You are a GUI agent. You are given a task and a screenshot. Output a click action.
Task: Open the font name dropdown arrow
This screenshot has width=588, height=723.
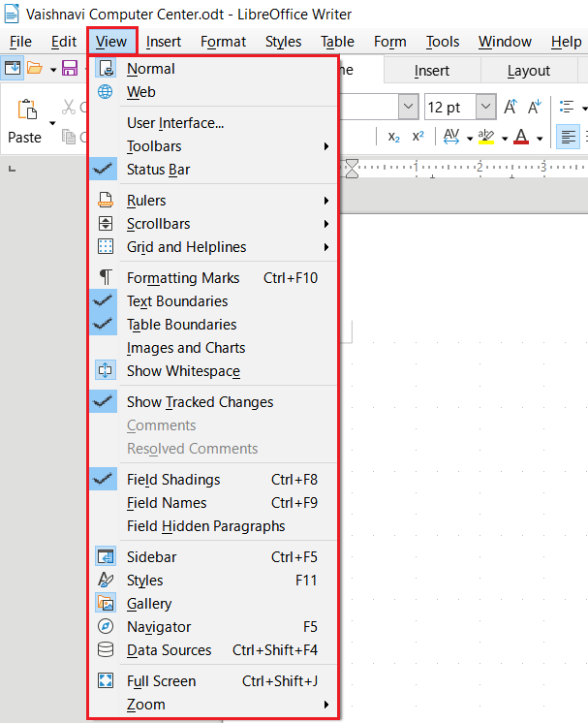click(x=408, y=107)
